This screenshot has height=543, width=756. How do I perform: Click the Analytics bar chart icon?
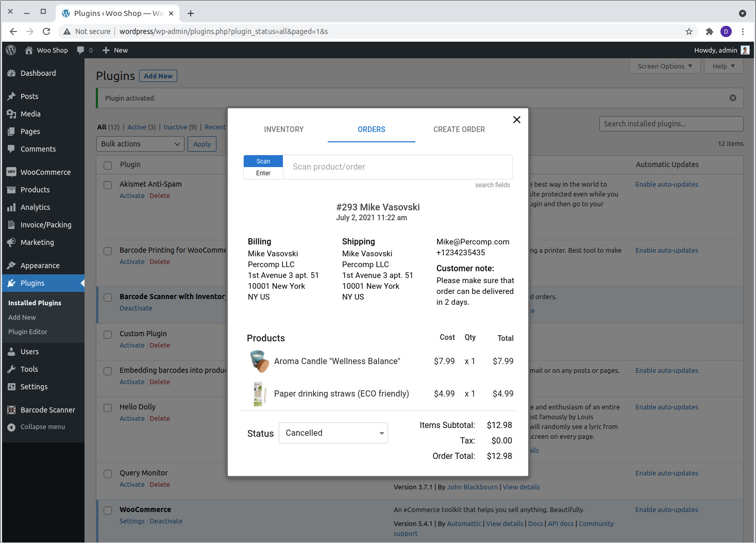(x=11, y=207)
